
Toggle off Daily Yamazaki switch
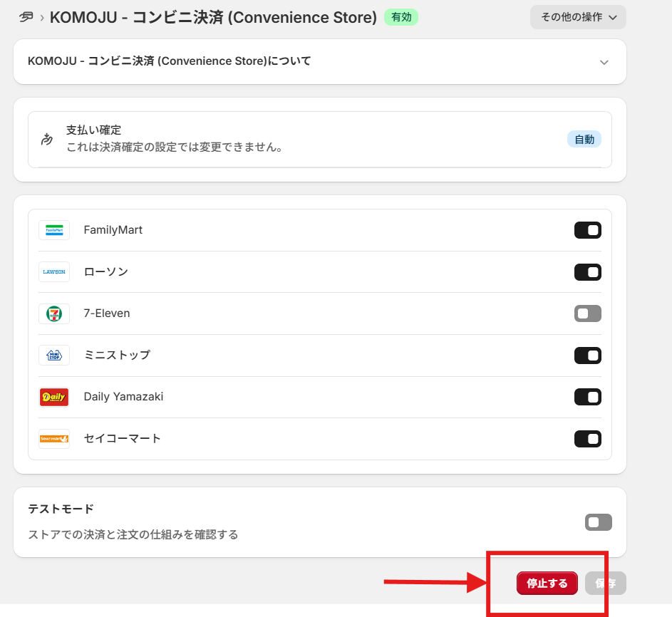tap(587, 397)
